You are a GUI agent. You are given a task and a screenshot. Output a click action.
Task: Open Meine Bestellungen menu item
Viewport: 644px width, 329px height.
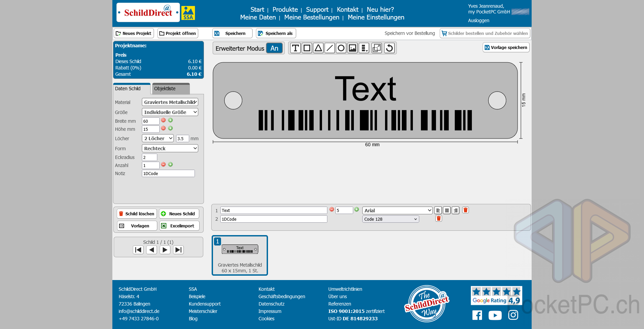pyautogui.click(x=312, y=17)
